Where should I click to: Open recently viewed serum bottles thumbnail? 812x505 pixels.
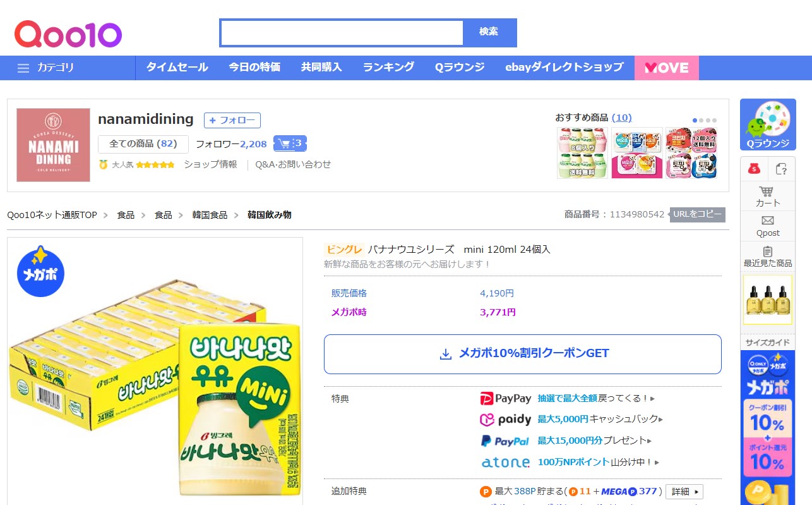pyautogui.click(x=768, y=300)
